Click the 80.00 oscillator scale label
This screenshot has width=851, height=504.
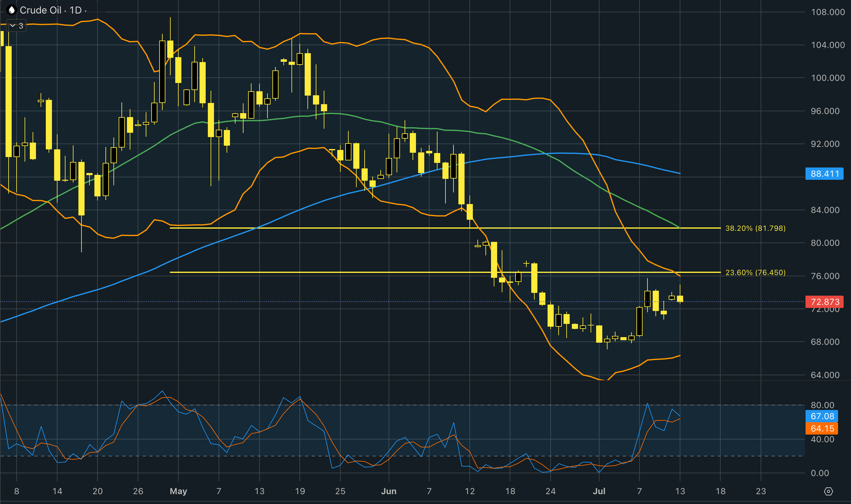click(x=822, y=405)
